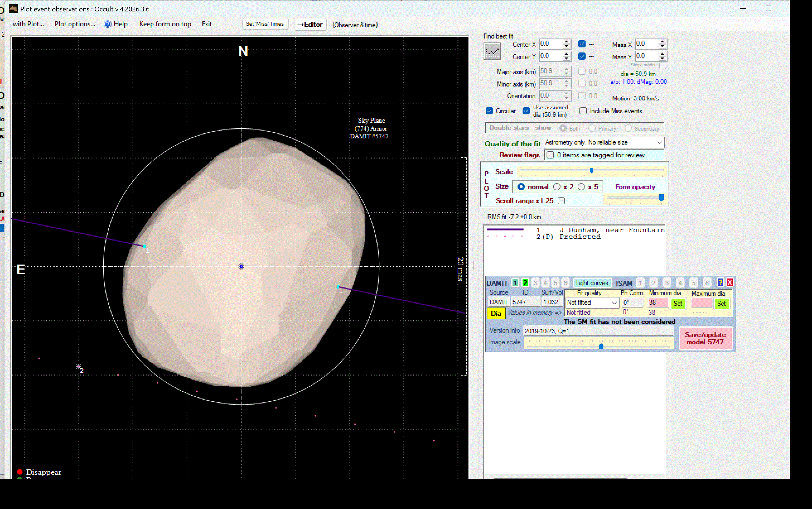This screenshot has width=812, height=509.
Task: Uncheck the Circular checkbox
Action: (x=489, y=111)
